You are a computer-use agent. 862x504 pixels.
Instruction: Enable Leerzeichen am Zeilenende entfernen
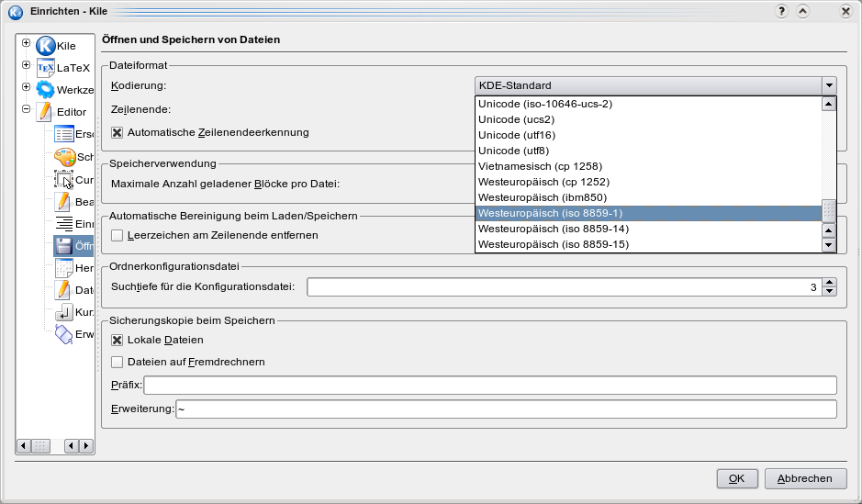[118, 235]
